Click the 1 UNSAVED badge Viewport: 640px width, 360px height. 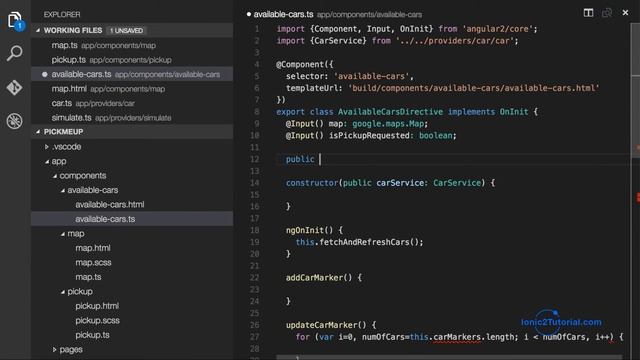coord(127,31)
